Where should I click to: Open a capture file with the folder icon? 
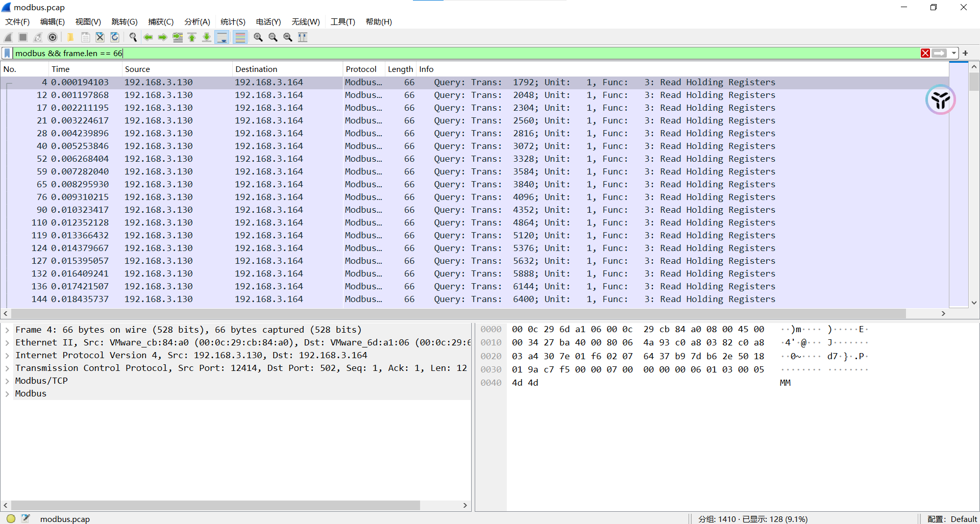[x=70, y=37]
